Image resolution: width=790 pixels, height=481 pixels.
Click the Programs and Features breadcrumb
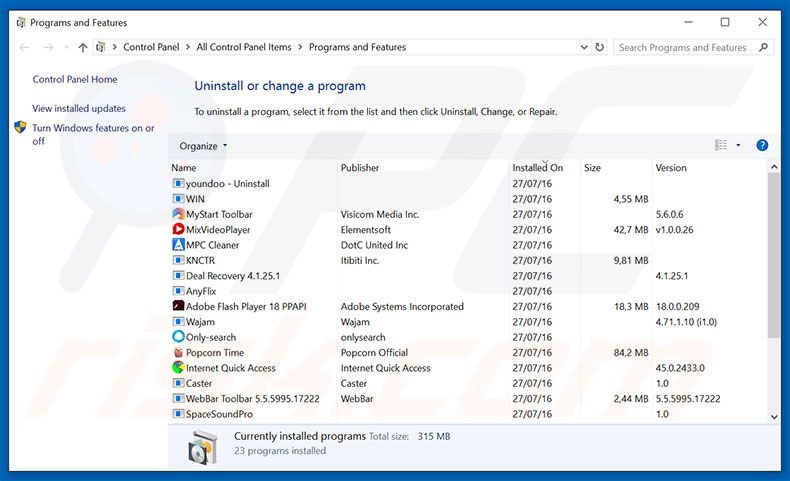point(357,47)
